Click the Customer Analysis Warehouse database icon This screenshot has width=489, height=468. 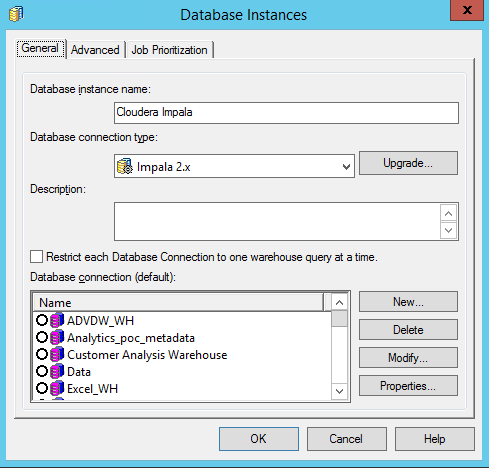pyautogui.click(x=57, y=354)
